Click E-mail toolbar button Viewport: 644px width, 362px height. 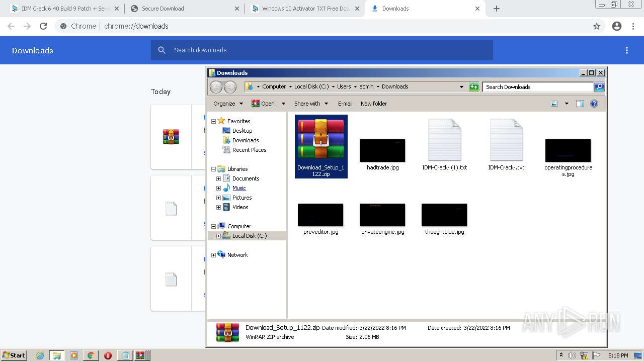[345, 104]
